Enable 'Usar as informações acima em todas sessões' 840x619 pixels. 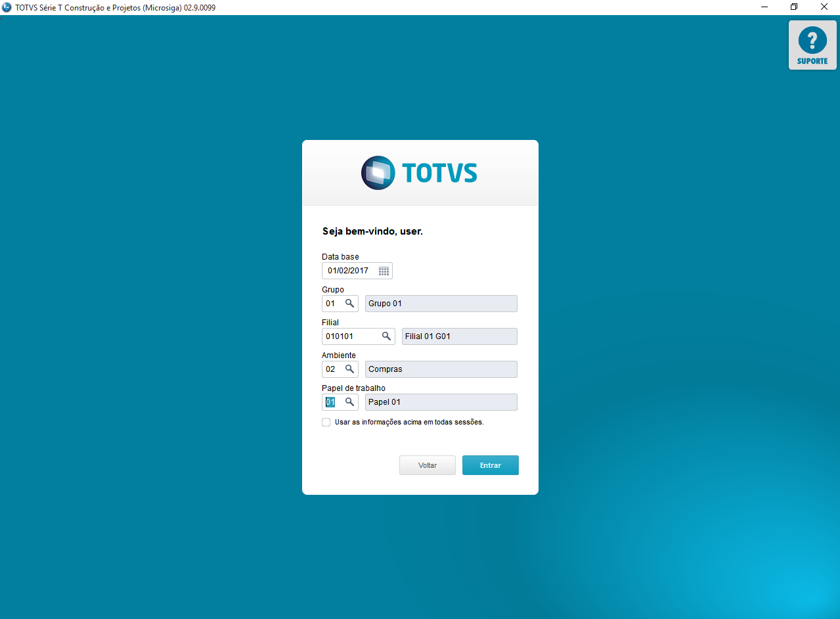click(x=326, y=423)
